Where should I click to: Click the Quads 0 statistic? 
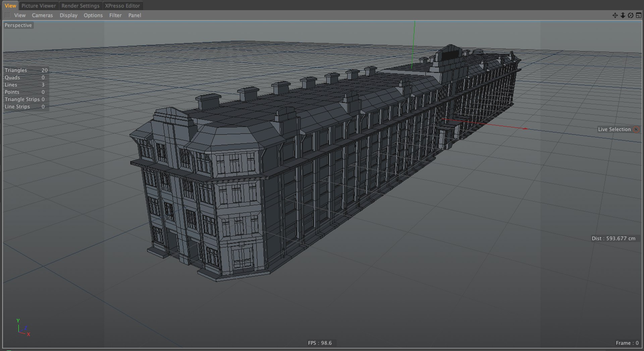point(24,77)
